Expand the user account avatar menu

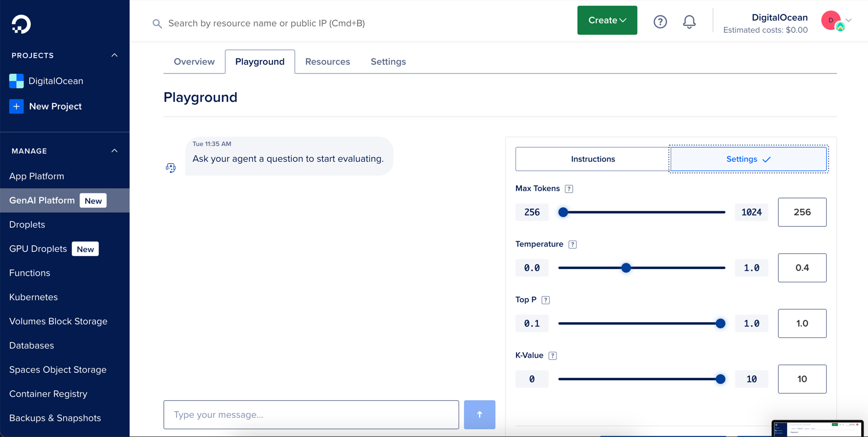click(x=836, y=21)
